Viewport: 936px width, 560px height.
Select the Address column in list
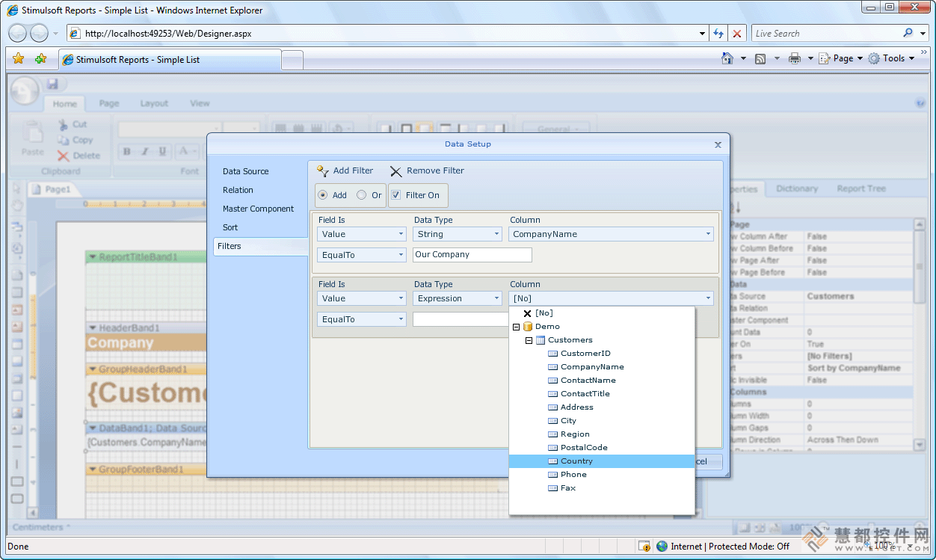click(602, 407)
